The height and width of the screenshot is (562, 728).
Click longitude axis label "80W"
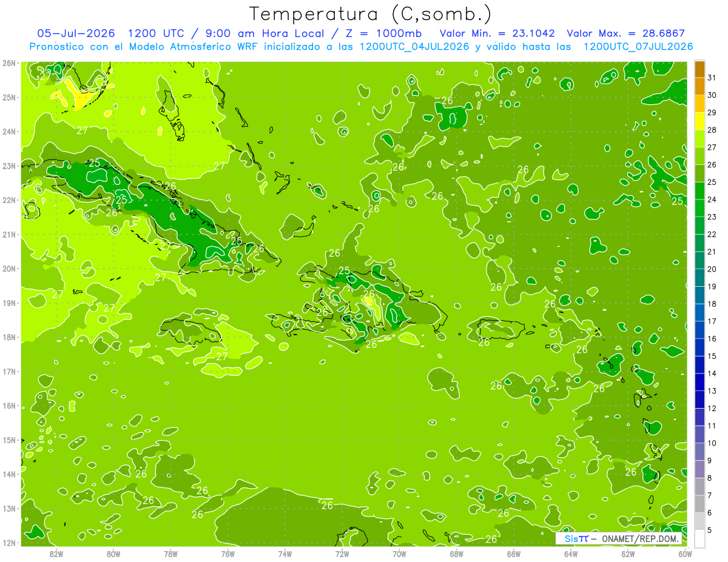pos(113,554)
